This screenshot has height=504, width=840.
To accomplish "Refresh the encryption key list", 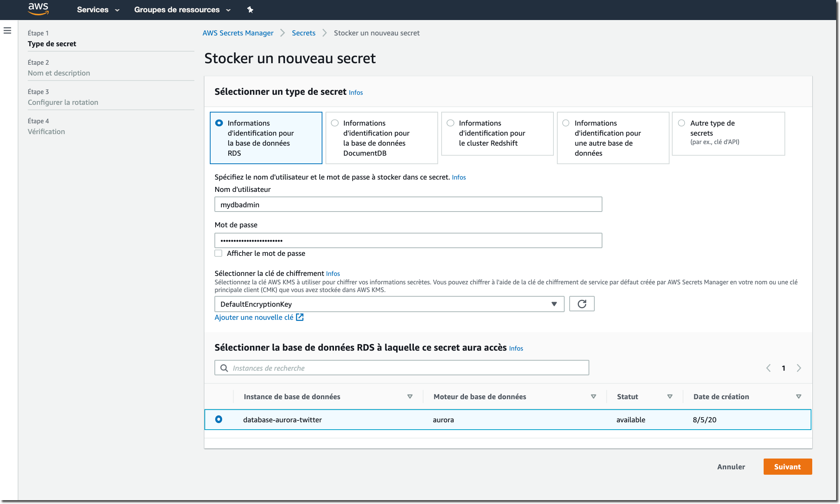I will [x=582, y=304].
